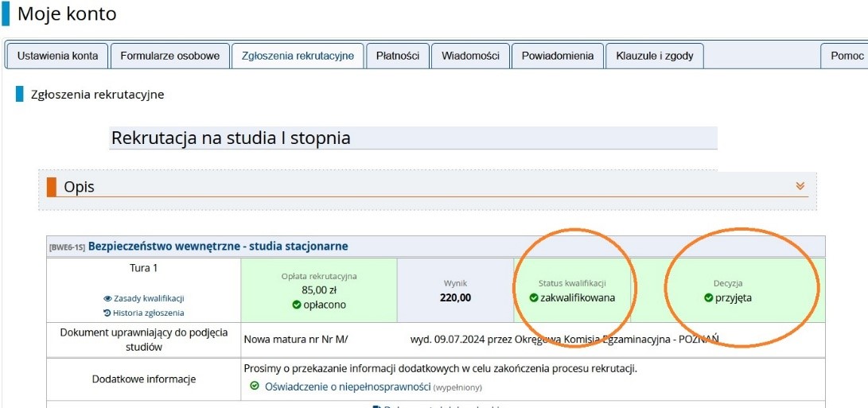868x408 pixels.
Task: Expand the Opis section with the double chevron
Action: click(800, 186)
